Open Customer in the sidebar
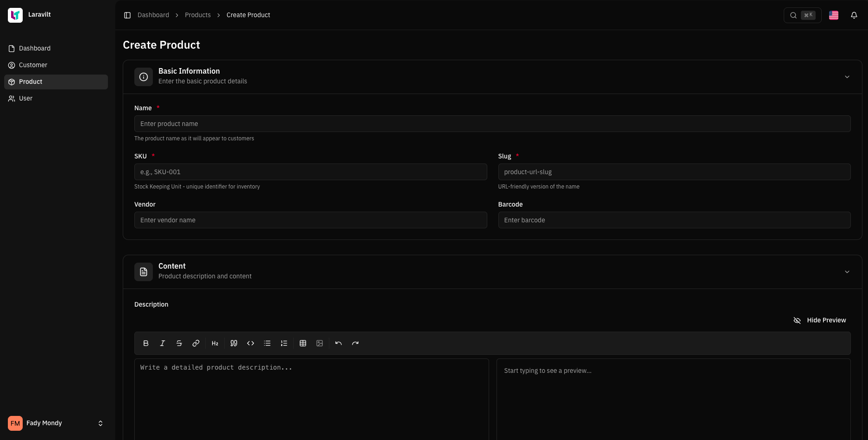 (33, 65)
